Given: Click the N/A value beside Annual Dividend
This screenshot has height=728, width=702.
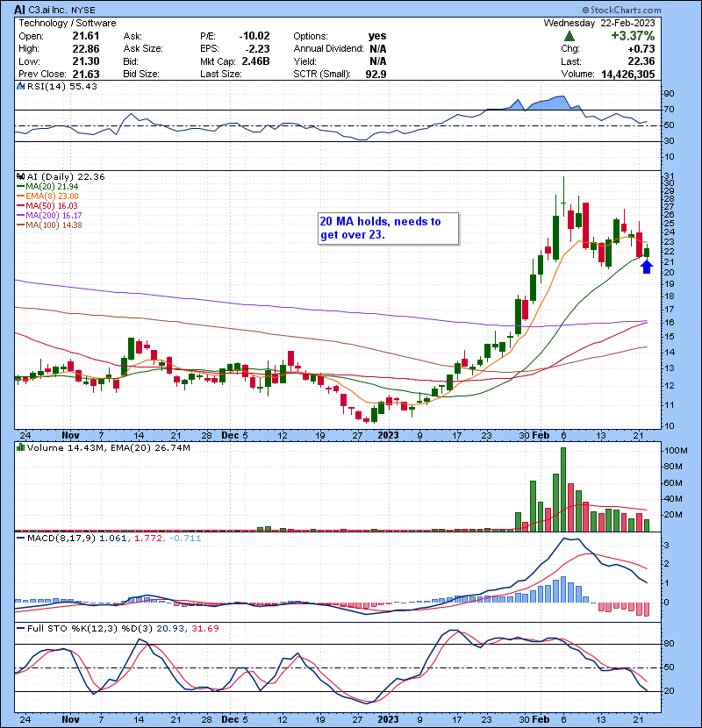Looking at the screenshot, I should (378, 48).
